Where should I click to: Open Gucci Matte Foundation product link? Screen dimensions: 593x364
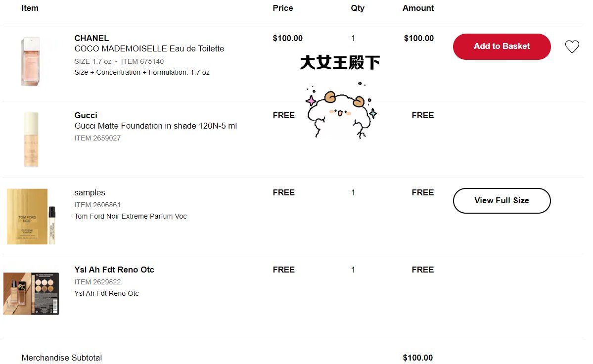(x=155, y=126)
